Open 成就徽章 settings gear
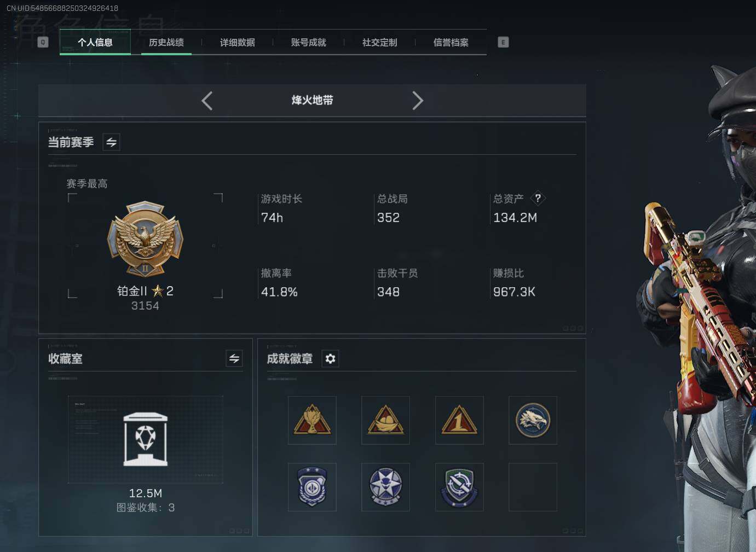The image size is (756, 552). point(330,358)
